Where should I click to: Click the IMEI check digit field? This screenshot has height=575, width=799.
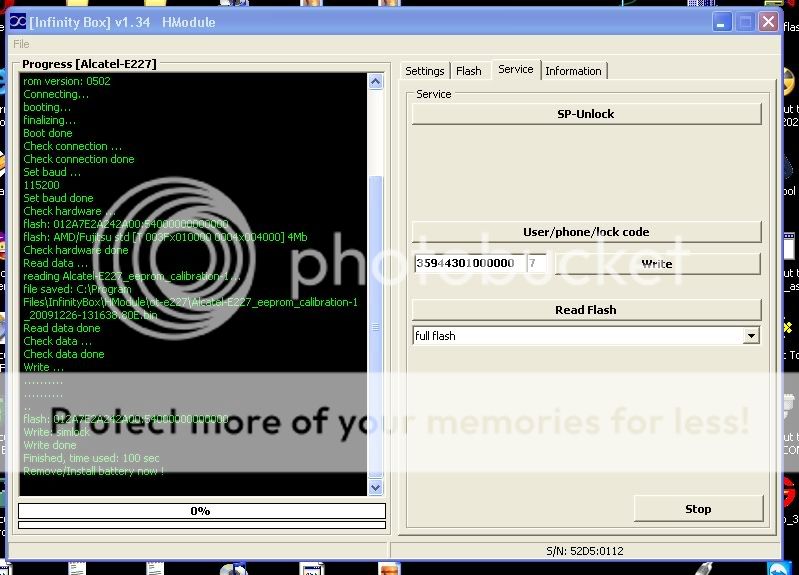(x=536, y=264)
